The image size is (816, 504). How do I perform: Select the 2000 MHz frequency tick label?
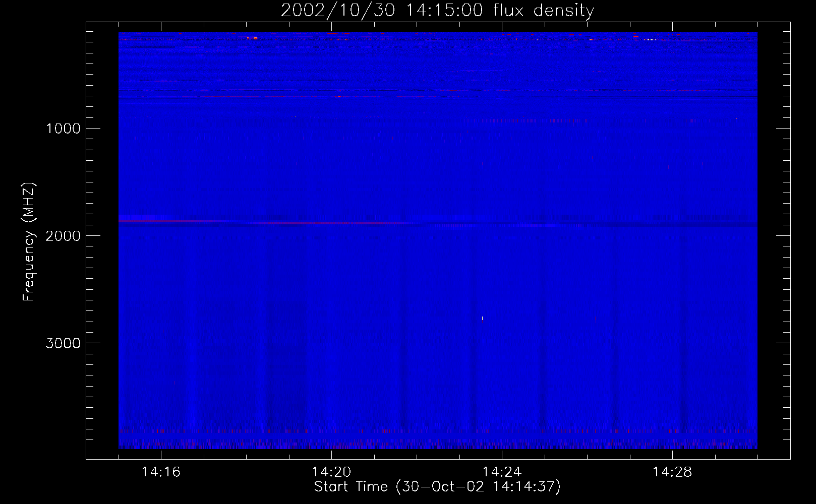tap(63, 236)
